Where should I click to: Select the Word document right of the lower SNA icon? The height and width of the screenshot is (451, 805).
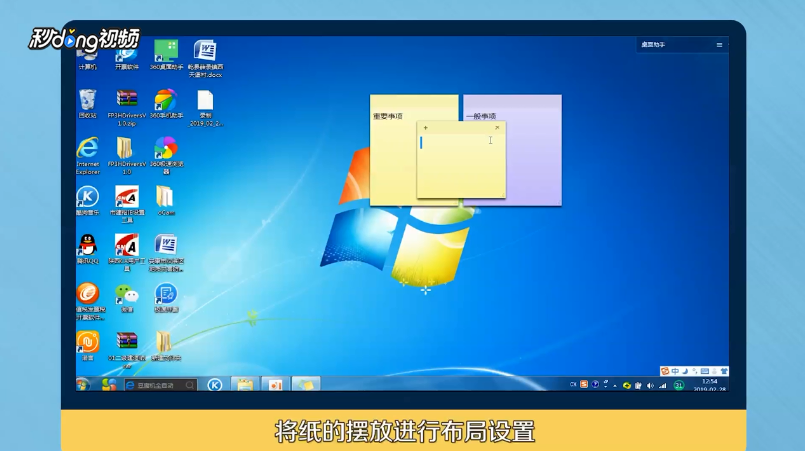[166, 253]
